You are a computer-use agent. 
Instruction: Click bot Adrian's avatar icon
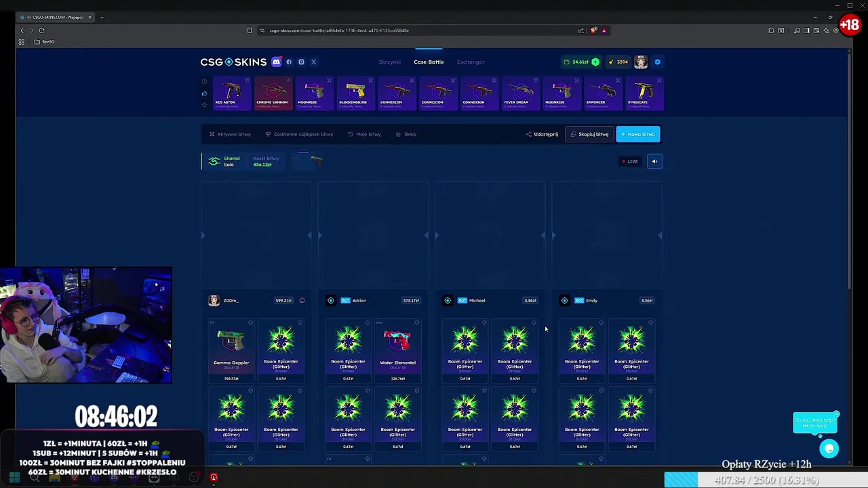click(x=331, y=300)
